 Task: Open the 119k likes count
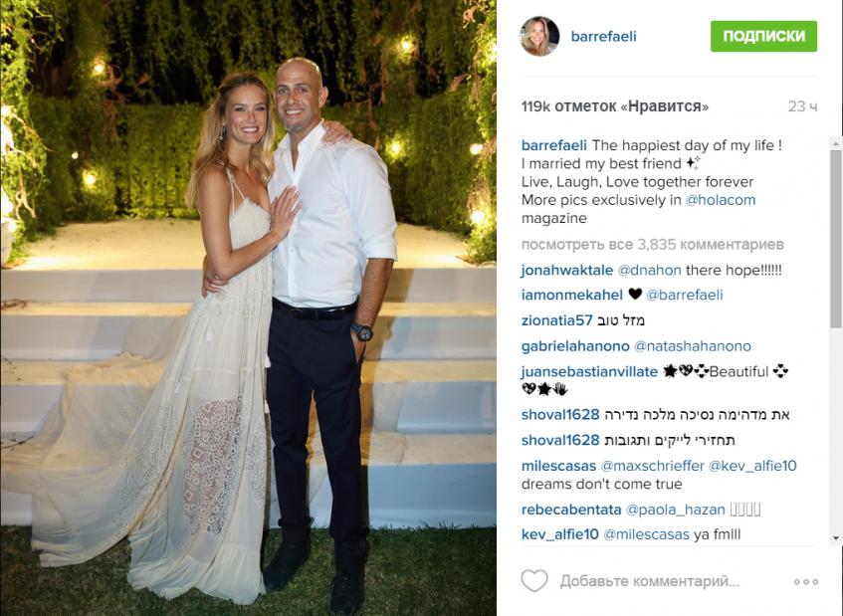pos(614,106)
